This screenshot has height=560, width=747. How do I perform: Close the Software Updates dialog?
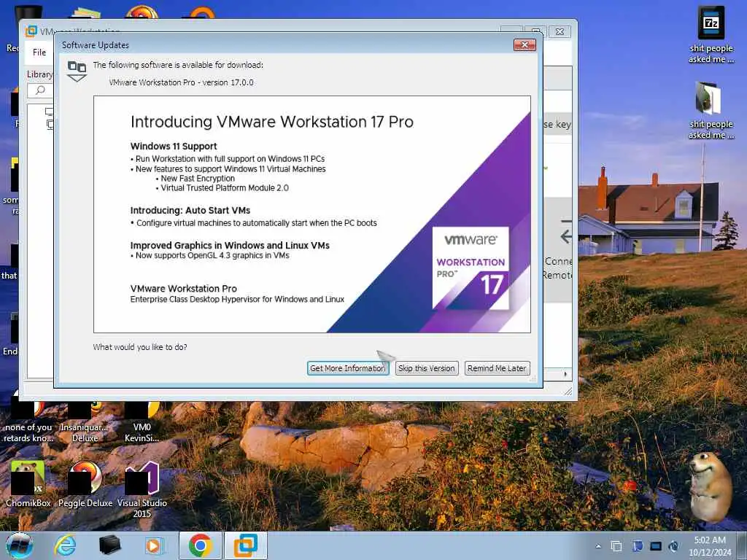pyautogui.click(x=525, y=44)
